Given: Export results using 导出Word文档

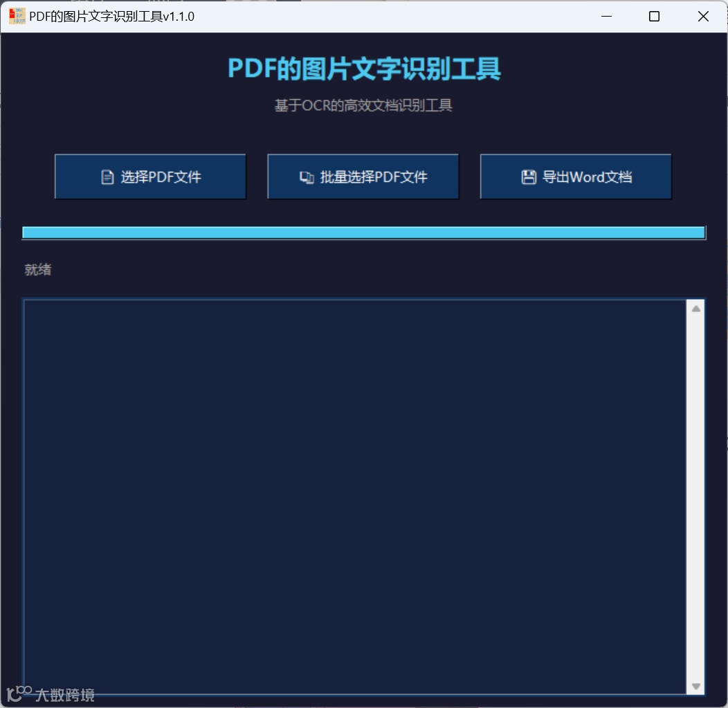Looking at the screenshot, I should (576, 176).
